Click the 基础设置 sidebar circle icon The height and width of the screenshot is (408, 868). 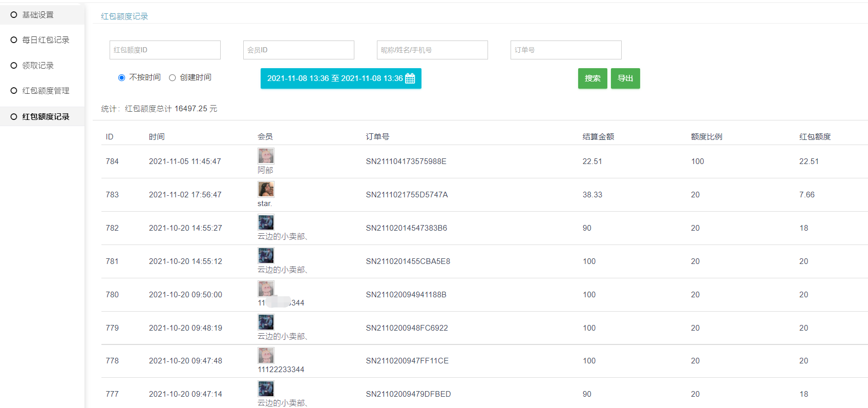[14, 15]
